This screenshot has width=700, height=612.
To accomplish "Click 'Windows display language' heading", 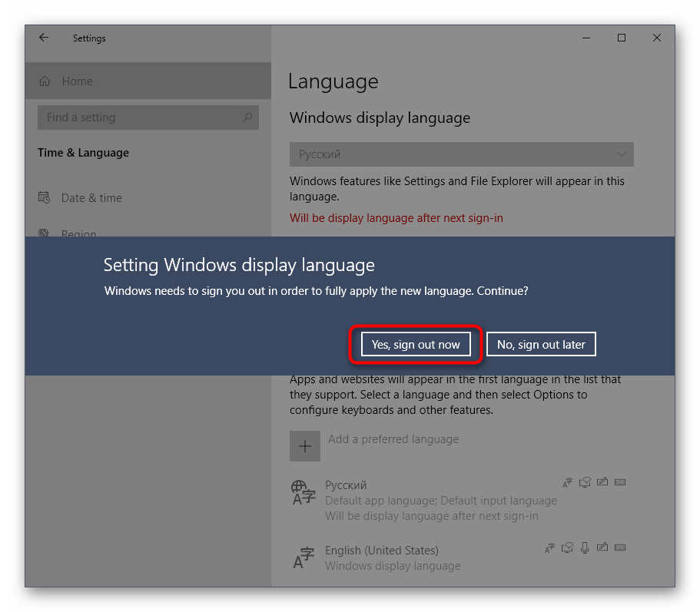I will 380,117.
